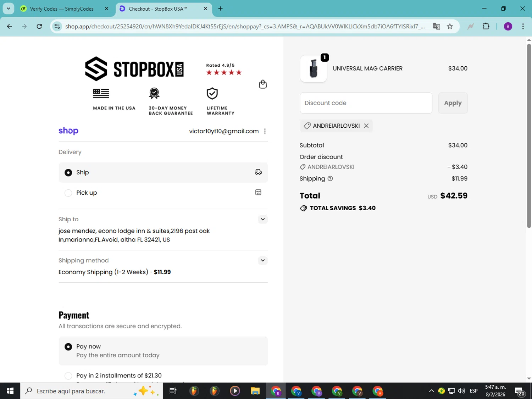Image resolution: width=532 pixels, height=399 pixels.
Task: Click the Shop Pay logo
Action: pos(68,131)
